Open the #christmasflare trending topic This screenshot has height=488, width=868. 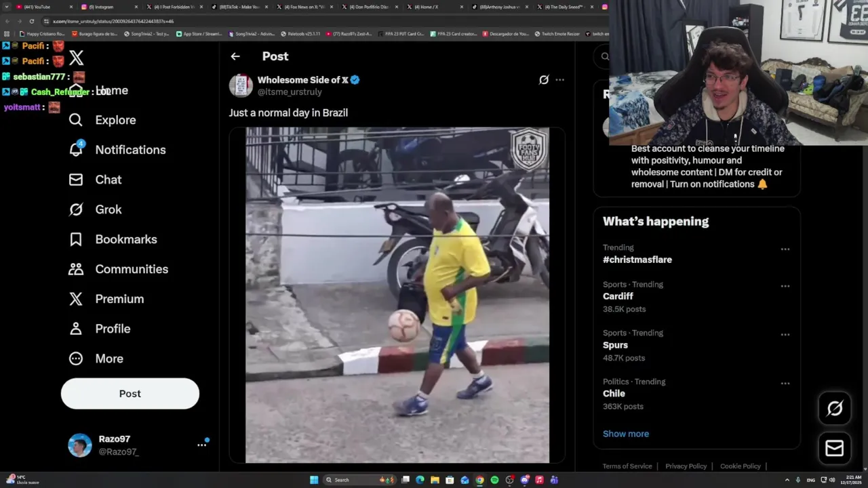(637, 260)
